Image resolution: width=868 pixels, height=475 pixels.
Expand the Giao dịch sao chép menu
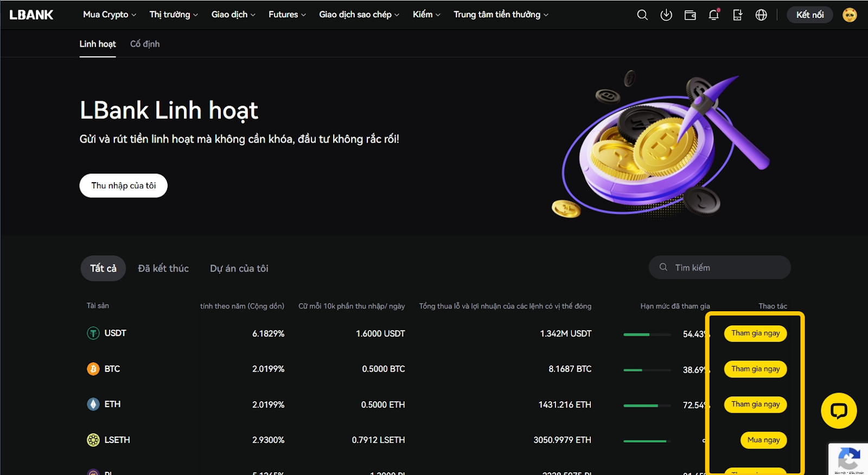point(359,15)
